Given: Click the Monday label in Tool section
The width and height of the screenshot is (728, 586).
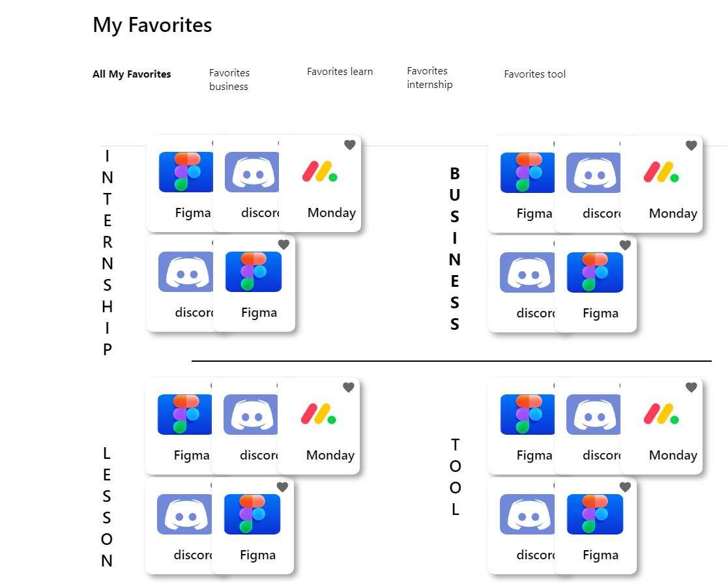Looking at the screenshot, I should pos(673,455).
